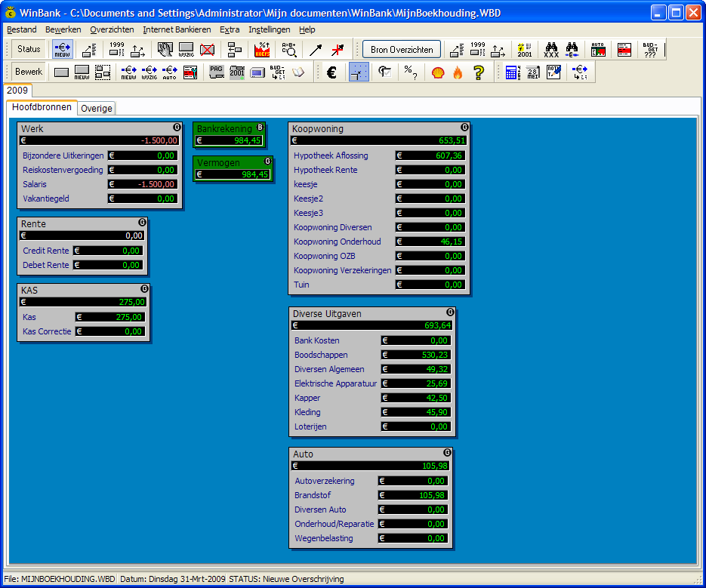Click the new transaction (€ NIEUW) icon beside Status

[62, 49]
